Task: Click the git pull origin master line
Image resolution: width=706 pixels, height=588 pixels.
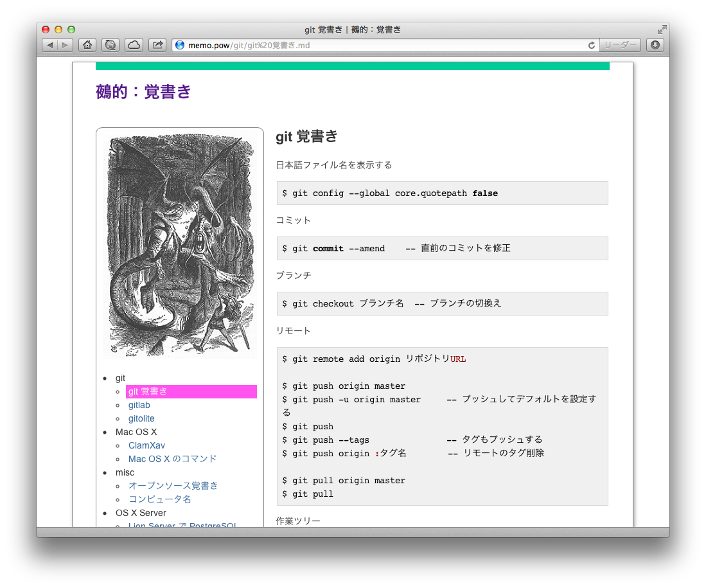Action: tap(344, 481)
